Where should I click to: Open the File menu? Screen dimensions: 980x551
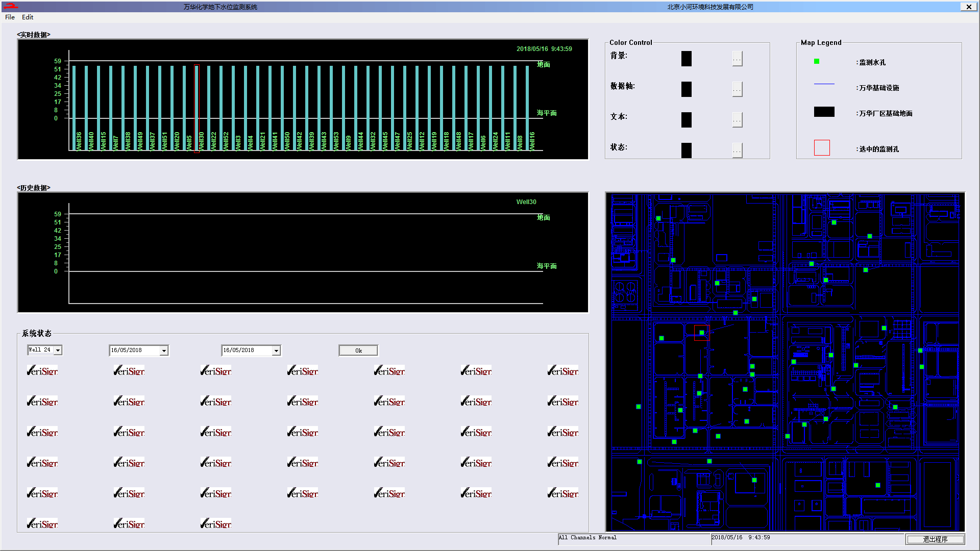10,17
